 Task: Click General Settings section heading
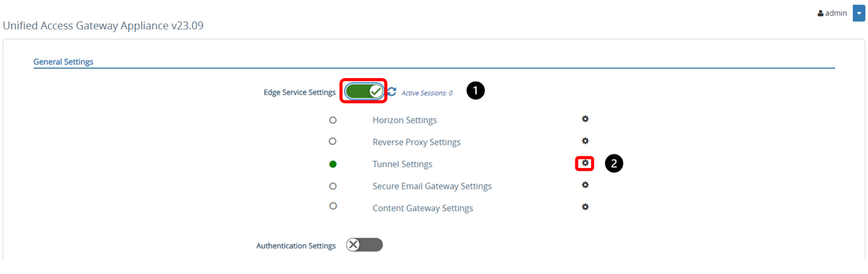click(x=63, y=62)
